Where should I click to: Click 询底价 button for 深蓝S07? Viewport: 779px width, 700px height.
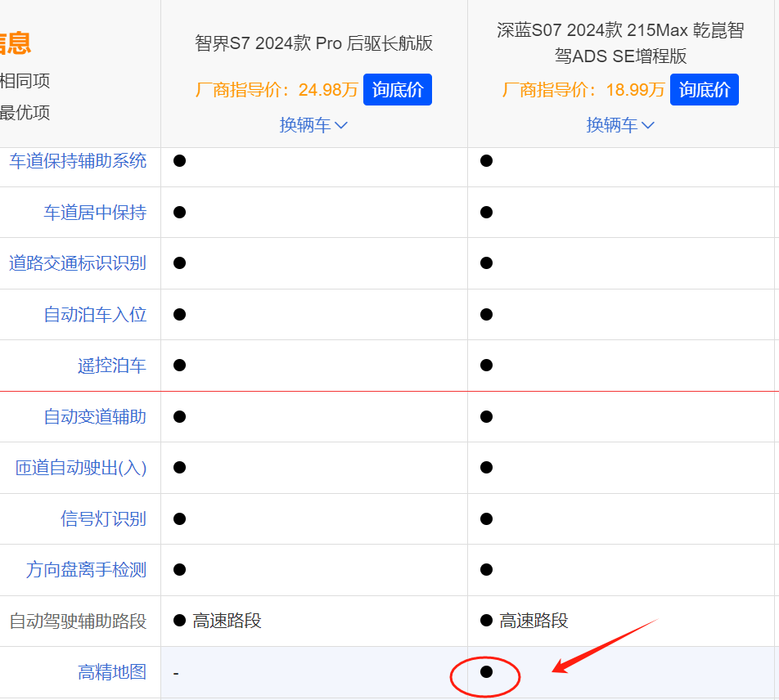click(704, 90)
